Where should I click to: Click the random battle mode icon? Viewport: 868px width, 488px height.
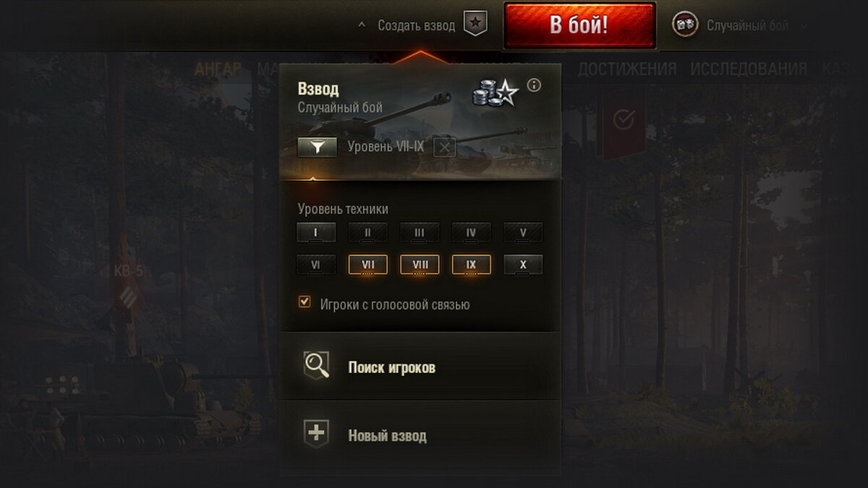(x=684, y=25)
